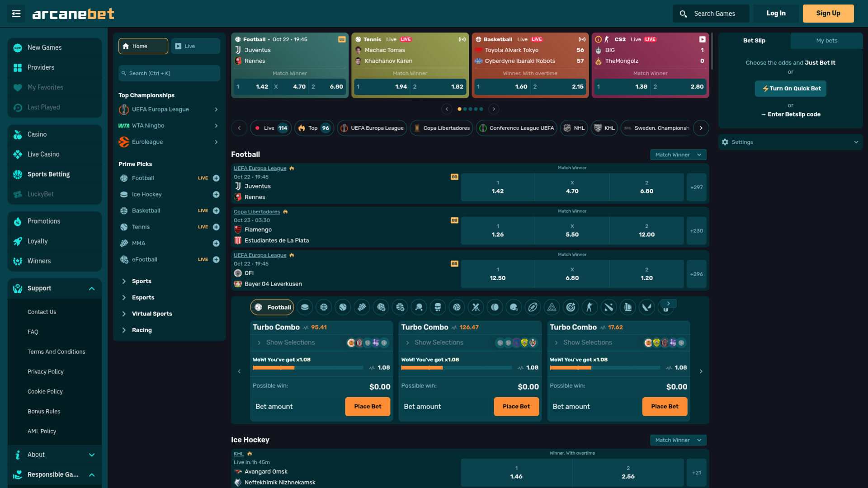Select odds 1.20 for Bayer 04 Leverkusen

646,274
